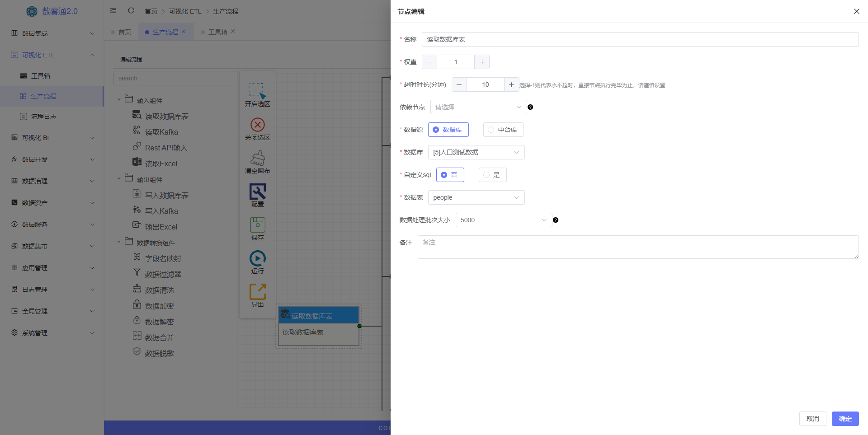The height and width of the screenshot is (435, 868).
Task: Click the 数据合并 component icon
Action: pyautogui.click(x=137, y=336)
